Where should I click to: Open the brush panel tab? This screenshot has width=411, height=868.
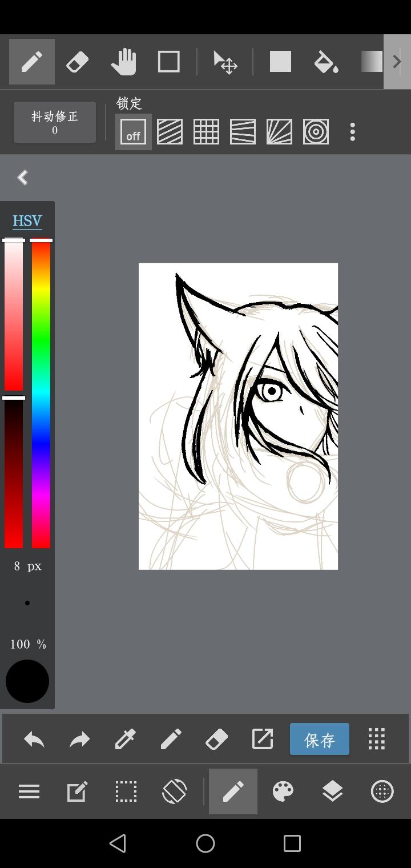(233, 791)
